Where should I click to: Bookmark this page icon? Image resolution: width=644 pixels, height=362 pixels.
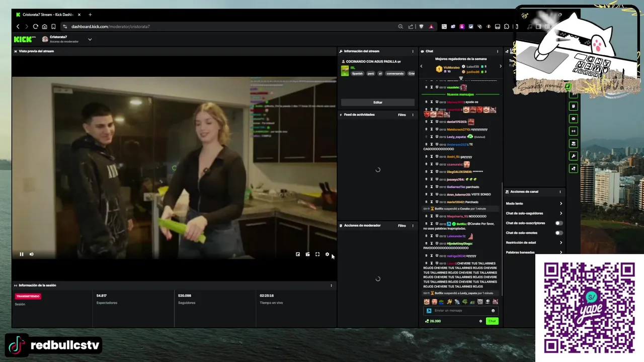53,27
